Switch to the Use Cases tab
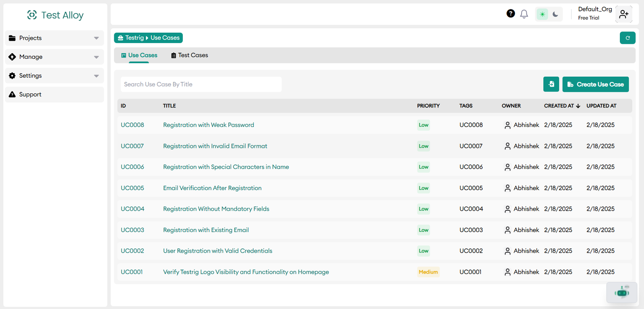Viewport: 644px width, 309px height. coord(139,55)
